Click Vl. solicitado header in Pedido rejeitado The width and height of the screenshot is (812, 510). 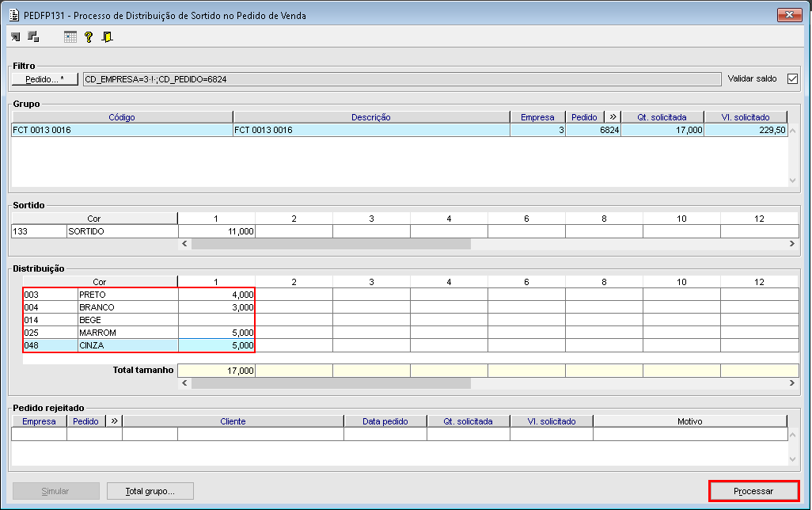[x=552, y=421]
